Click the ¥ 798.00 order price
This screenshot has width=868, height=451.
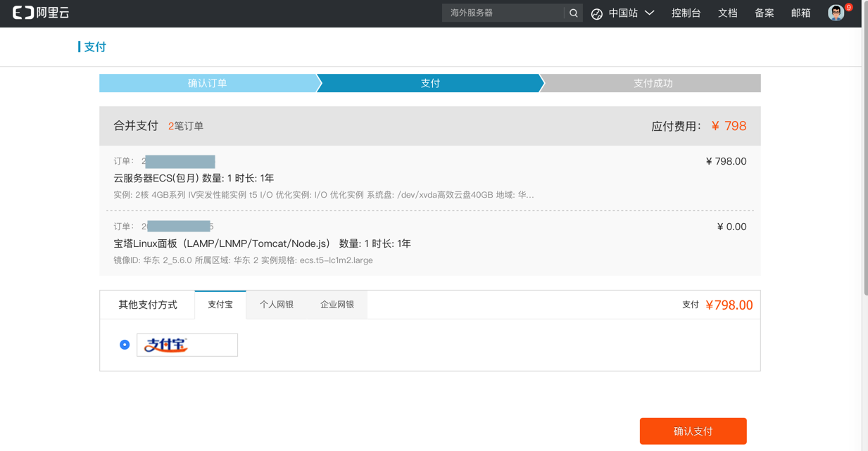[x=726, y=161]
